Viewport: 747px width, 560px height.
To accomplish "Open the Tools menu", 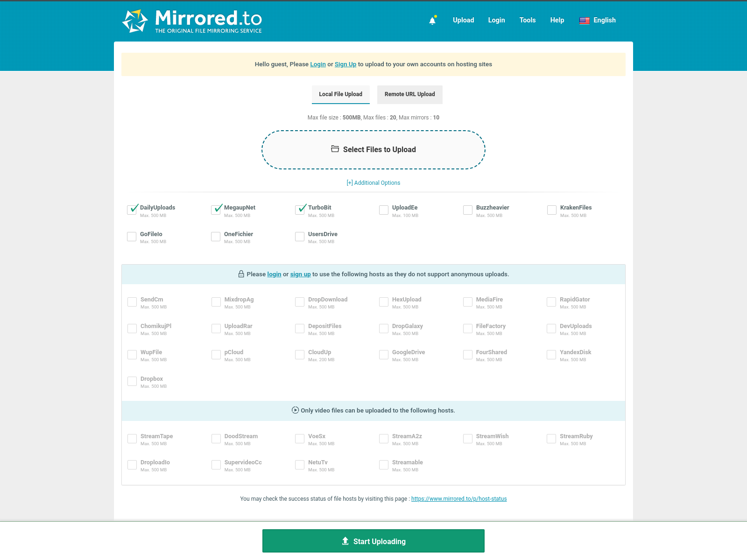I will pos(528,20).
